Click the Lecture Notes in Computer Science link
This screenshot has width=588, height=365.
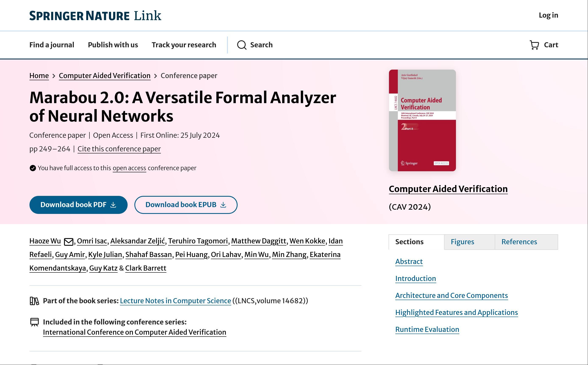coord(175,301)
